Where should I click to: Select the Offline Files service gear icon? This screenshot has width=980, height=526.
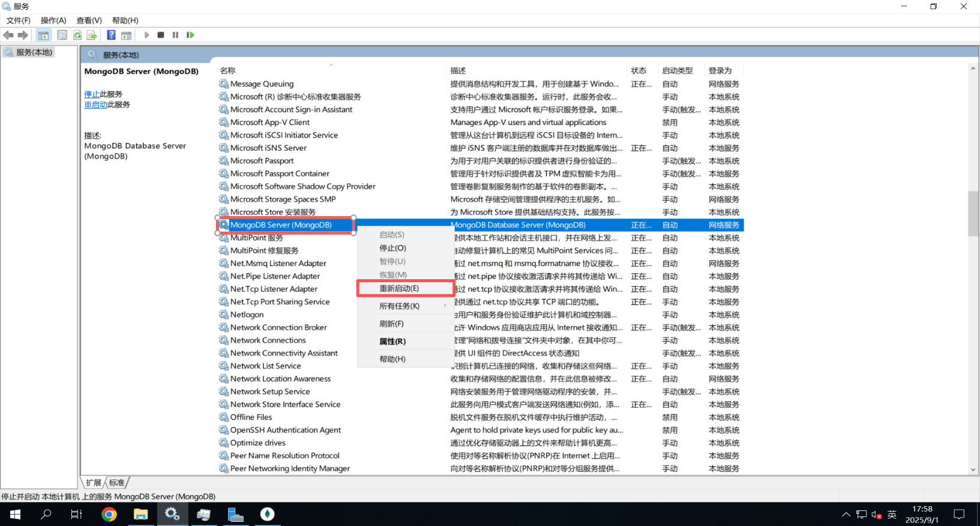(x=224, y=417)
